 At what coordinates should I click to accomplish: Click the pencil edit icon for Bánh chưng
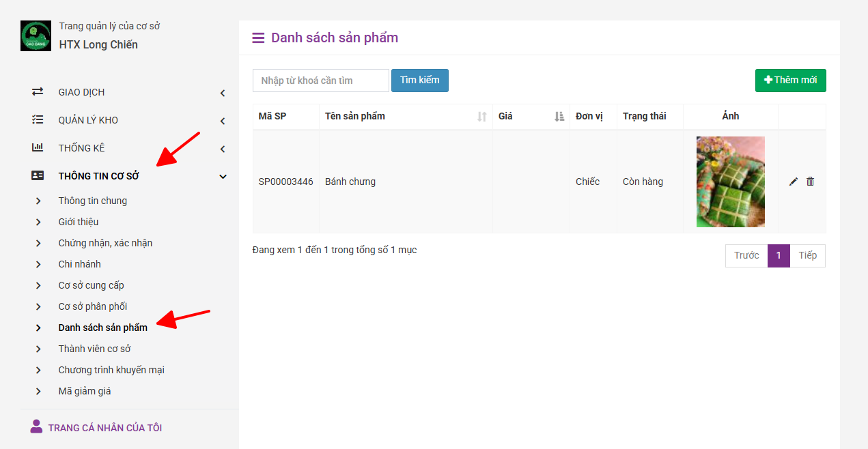pyautogui.click(x=793, y=182)
